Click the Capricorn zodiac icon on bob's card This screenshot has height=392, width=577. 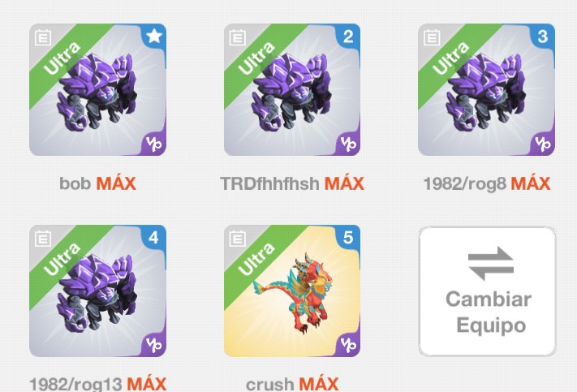[153, 144]
